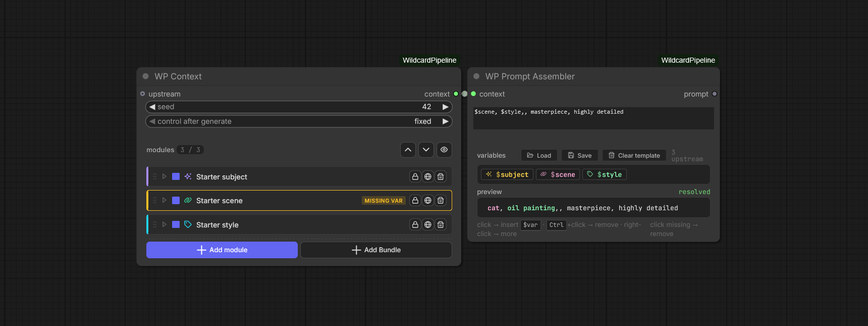Delete the Starter style module
868x326 pixels.
441,224
